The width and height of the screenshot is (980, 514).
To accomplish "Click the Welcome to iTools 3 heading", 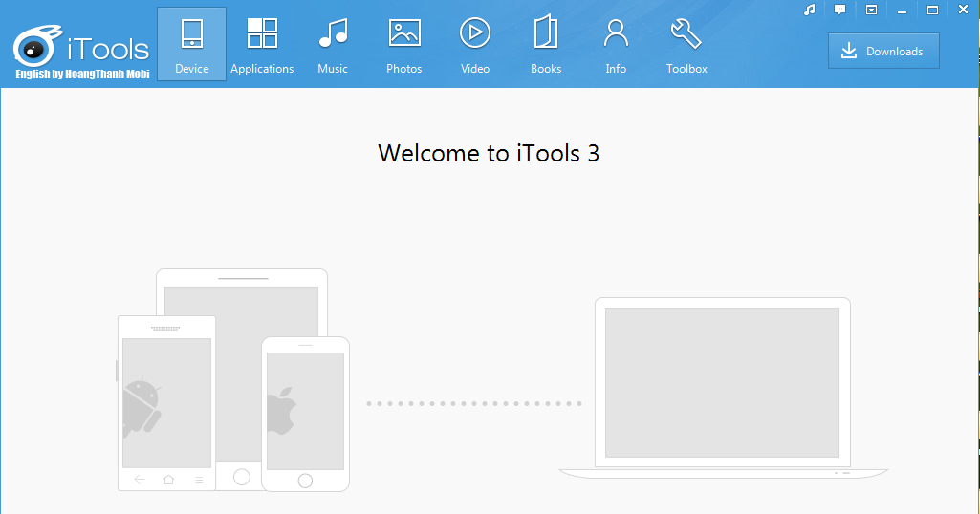I will pos(489,153).
